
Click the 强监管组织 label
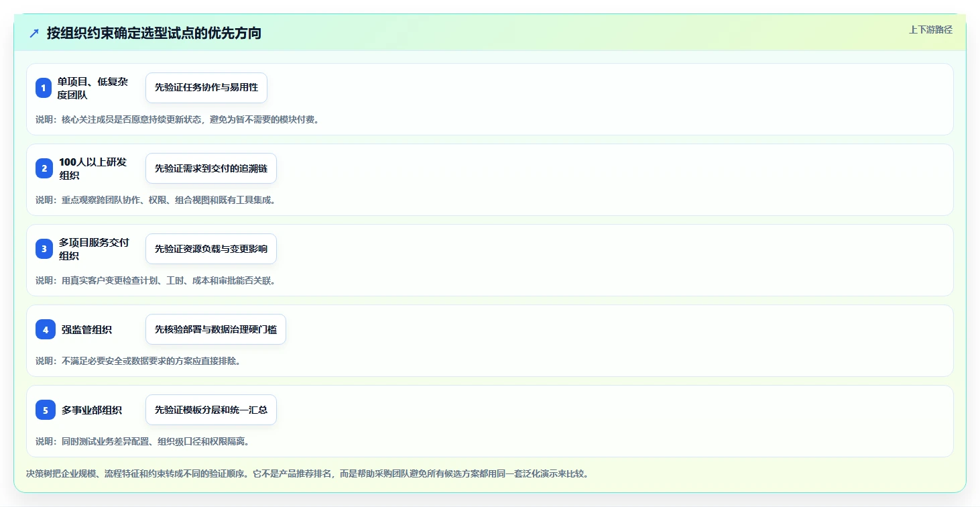pyautogui.click(x=86, y=329)
